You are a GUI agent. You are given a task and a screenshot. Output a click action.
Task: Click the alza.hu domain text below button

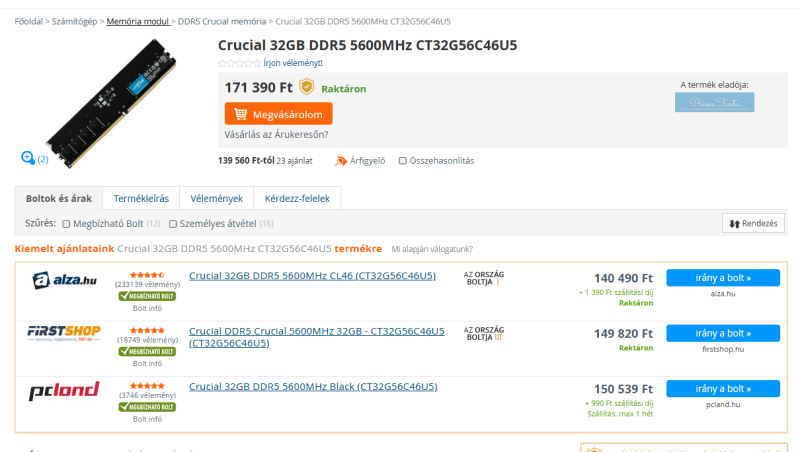pos(723,294)
